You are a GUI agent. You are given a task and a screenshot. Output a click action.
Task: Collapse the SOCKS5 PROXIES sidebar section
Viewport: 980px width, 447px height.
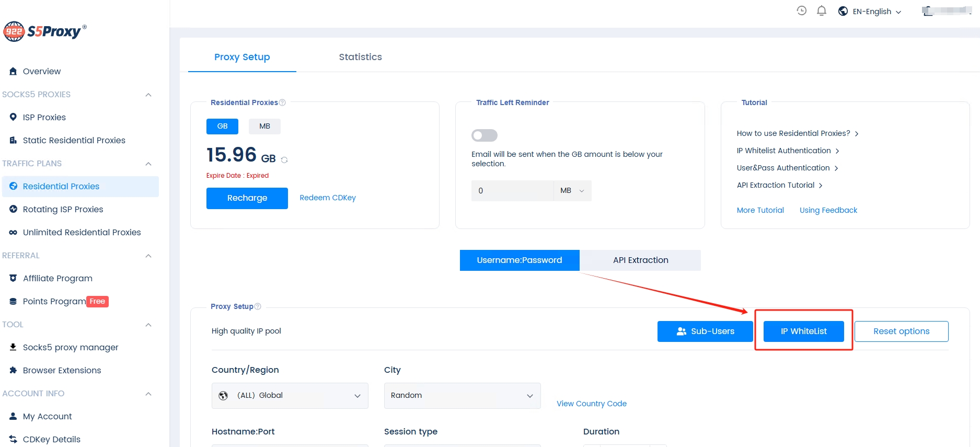pos(148,95)
